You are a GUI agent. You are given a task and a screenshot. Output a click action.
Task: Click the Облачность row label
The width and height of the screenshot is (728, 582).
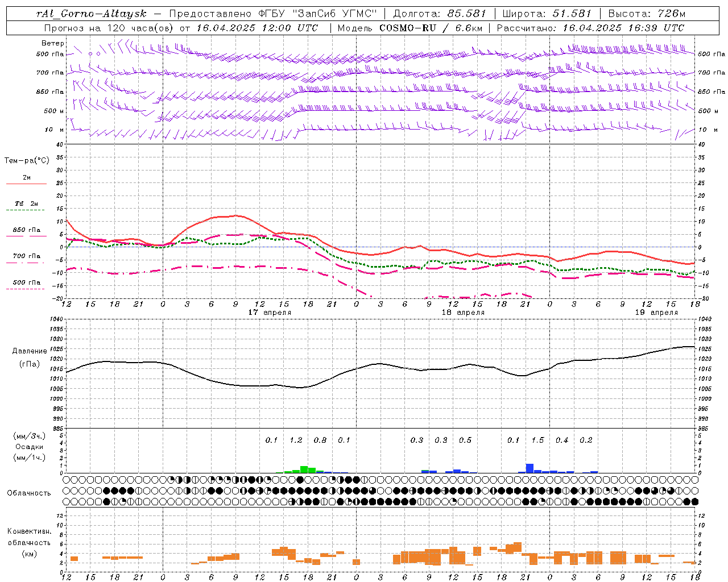[x=29, y=493]
